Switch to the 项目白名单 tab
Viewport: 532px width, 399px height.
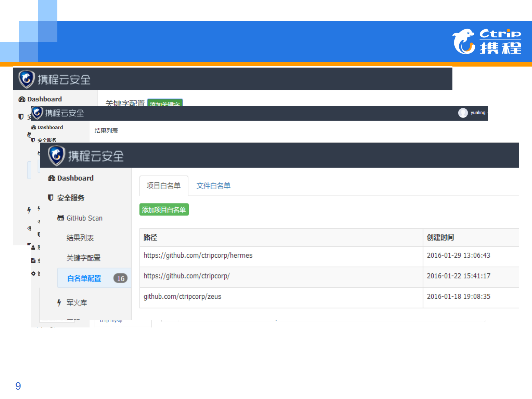coord(164,185)
